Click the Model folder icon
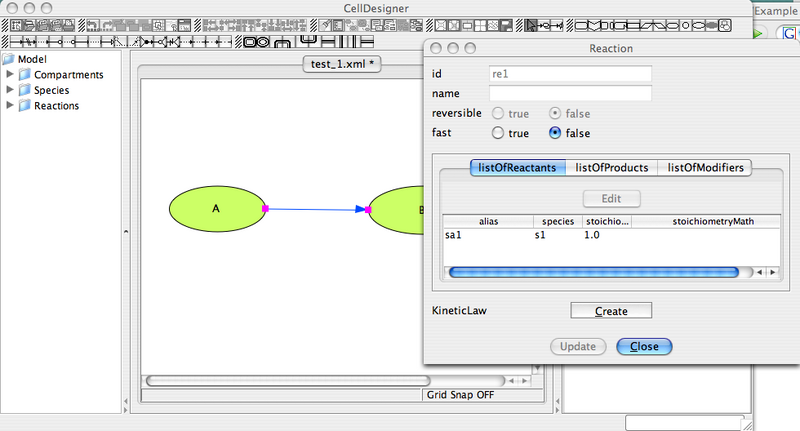The width and height of the screenshot is (800, 431). click(8, 59)
